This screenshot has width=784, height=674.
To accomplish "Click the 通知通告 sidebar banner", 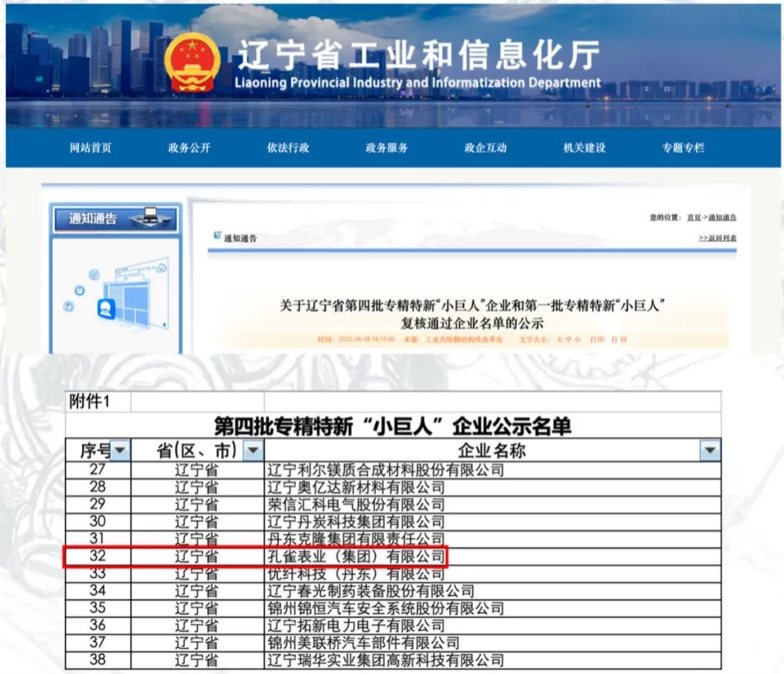I will click(116, 219).
